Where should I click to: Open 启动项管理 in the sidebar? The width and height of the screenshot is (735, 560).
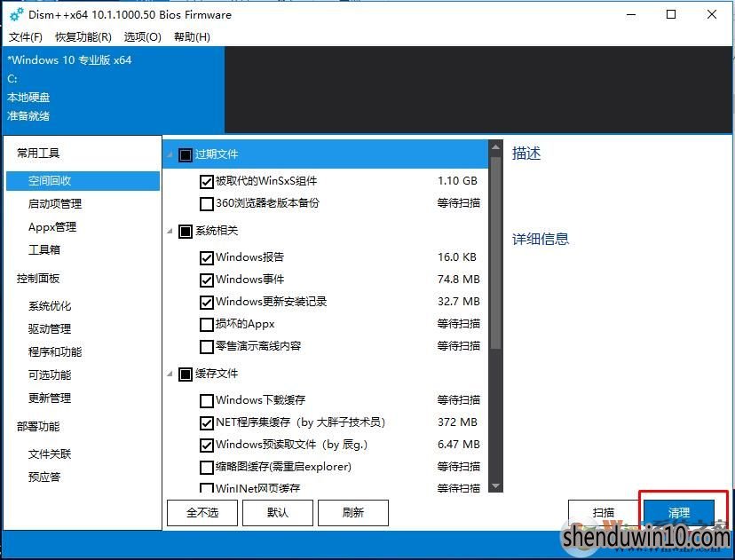coord(55,204)
